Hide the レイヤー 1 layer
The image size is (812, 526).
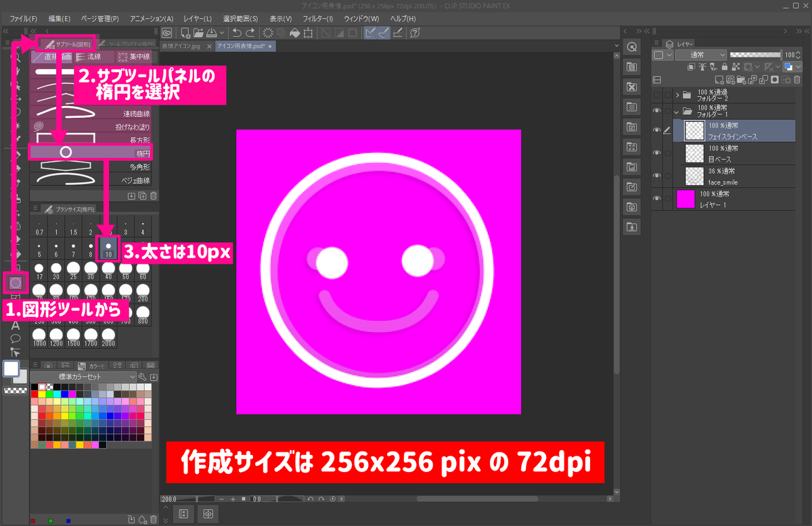[657, 198]
